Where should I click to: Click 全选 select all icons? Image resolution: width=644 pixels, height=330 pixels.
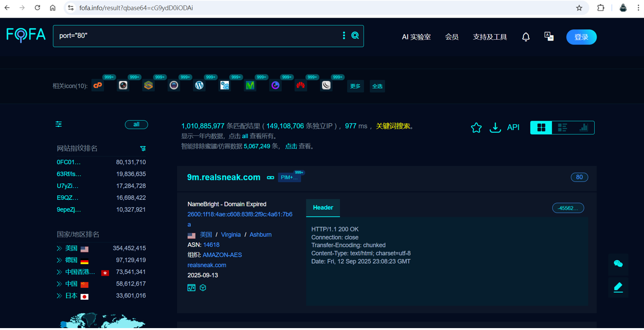click(377, 86)
